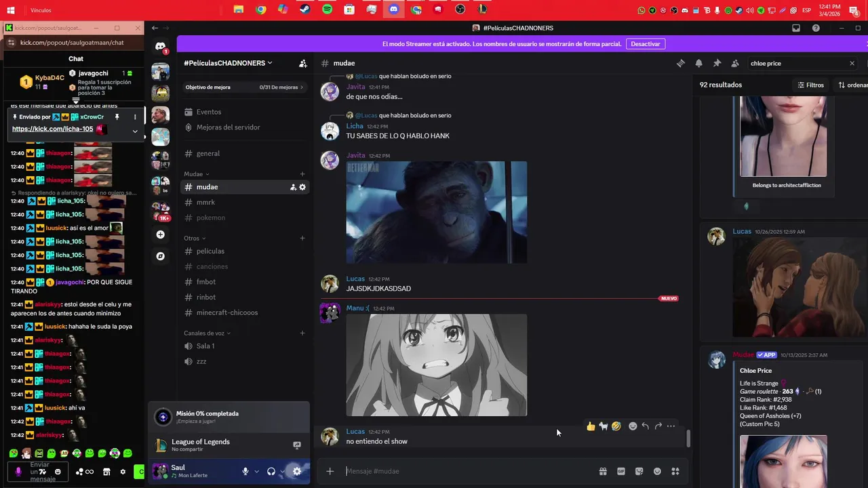
Task: Show pinned messages pin icon
Action: pos(717,63)
